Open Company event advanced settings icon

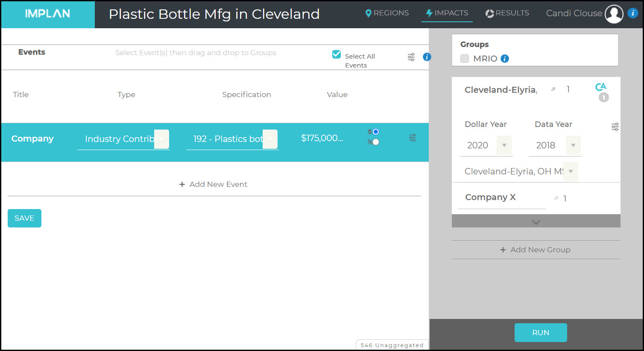413,138
